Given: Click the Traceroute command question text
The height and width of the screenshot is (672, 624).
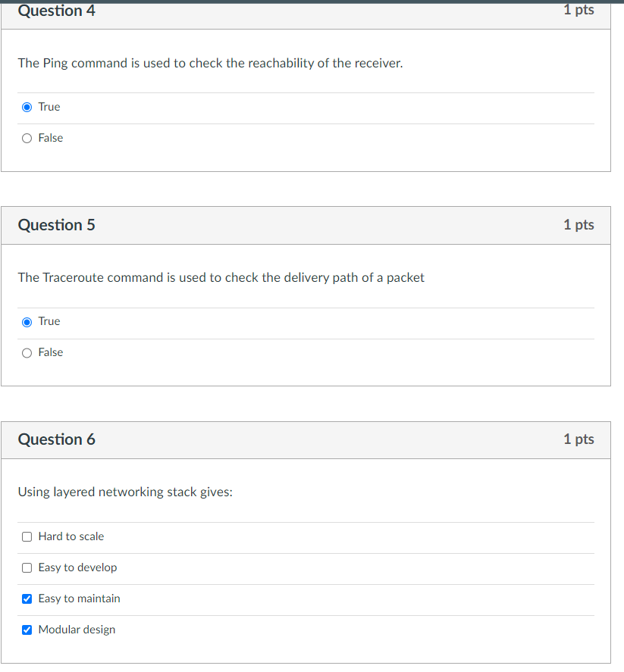Looking at the screenshot, I should pyautogui.click(x=221, y=277).
